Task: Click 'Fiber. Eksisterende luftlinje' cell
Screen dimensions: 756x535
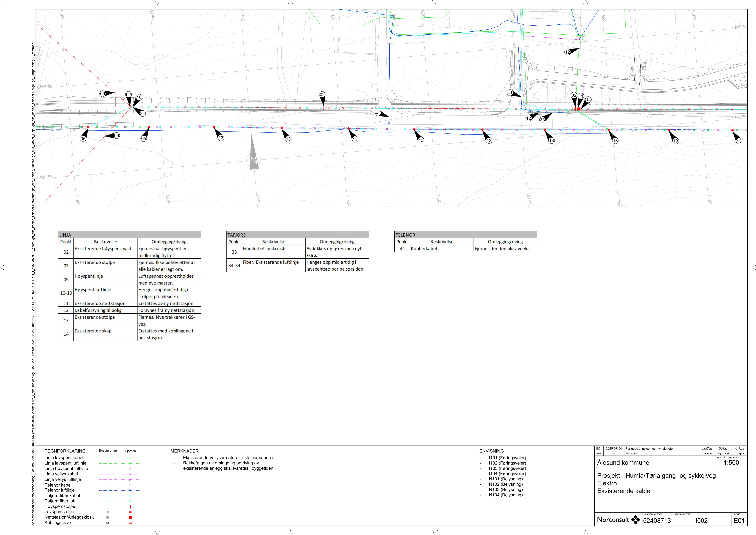Action: (x=274, y=265)
